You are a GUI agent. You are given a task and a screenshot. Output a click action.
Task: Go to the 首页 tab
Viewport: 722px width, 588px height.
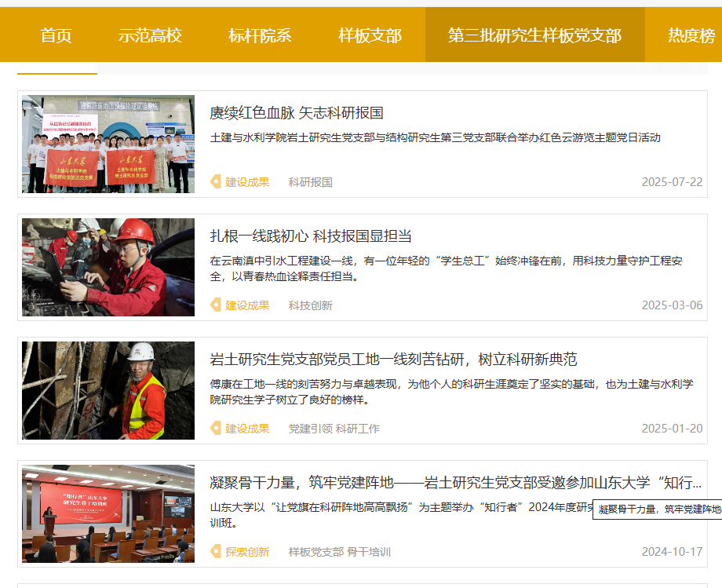[x=56, y=35]
